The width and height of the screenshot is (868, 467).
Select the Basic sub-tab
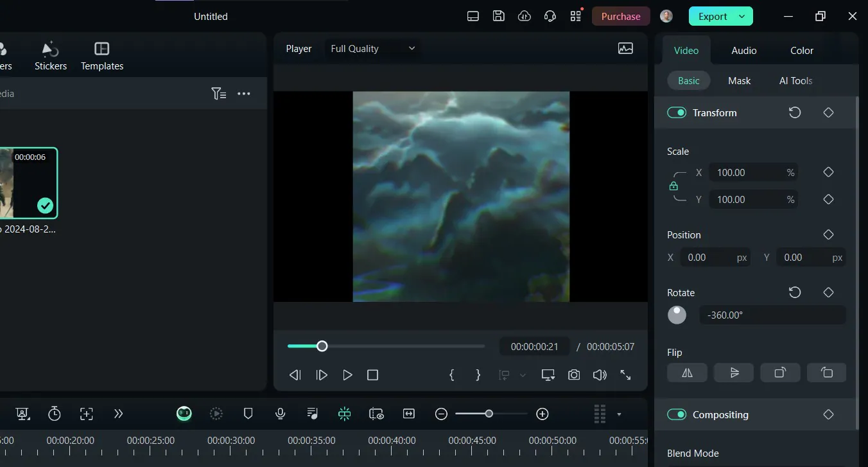[689, 80]
